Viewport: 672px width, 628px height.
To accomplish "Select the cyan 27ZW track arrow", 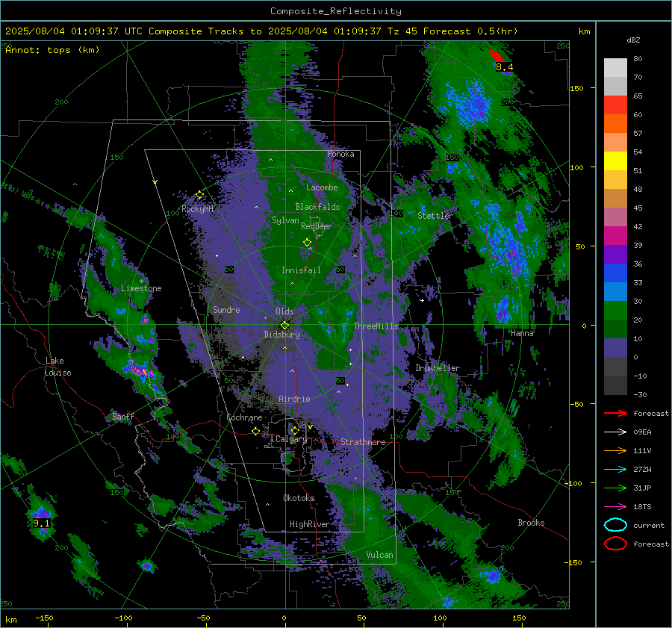I will [x=615, y=470].
